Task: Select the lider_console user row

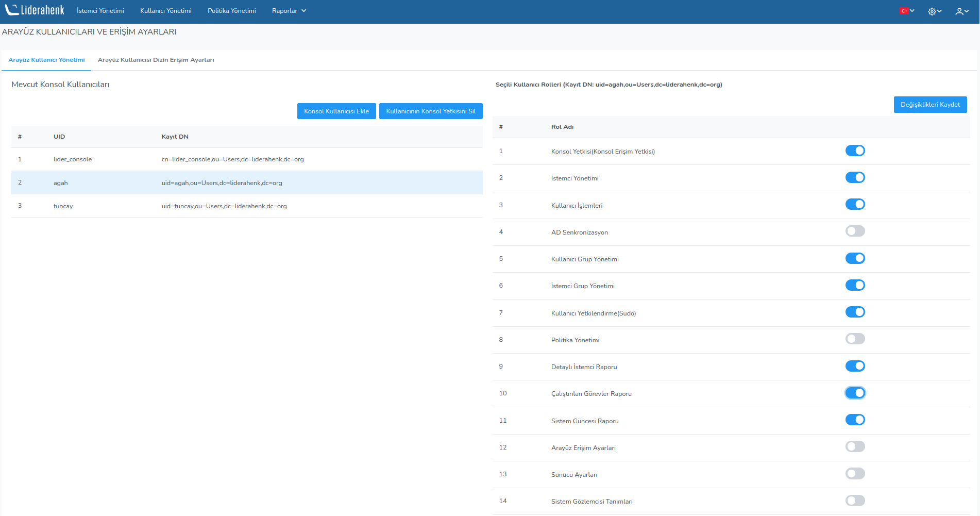Action: [247, 159]
